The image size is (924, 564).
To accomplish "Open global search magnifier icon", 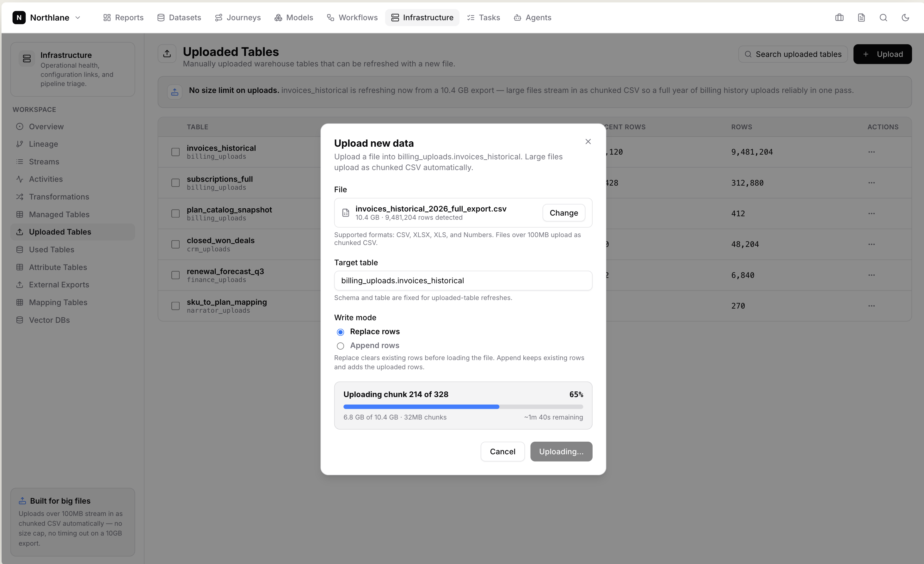I will click(883, 18).
